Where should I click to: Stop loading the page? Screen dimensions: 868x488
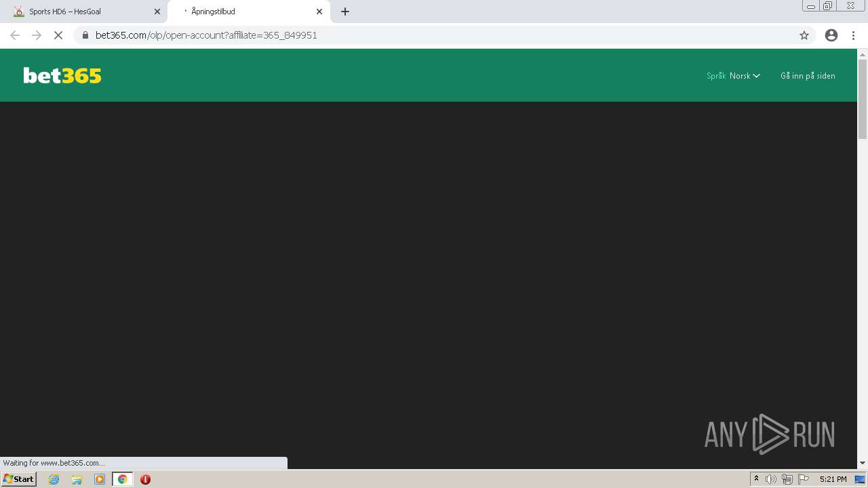[58, 35]
